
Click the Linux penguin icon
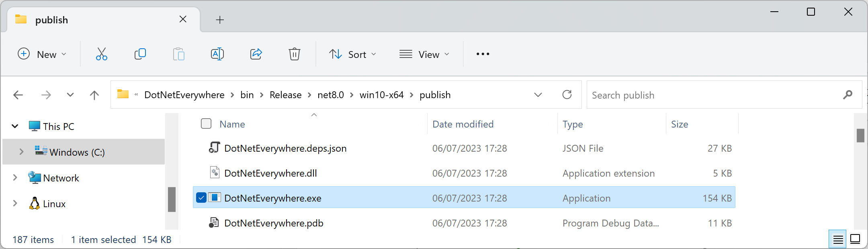[35, 203]
